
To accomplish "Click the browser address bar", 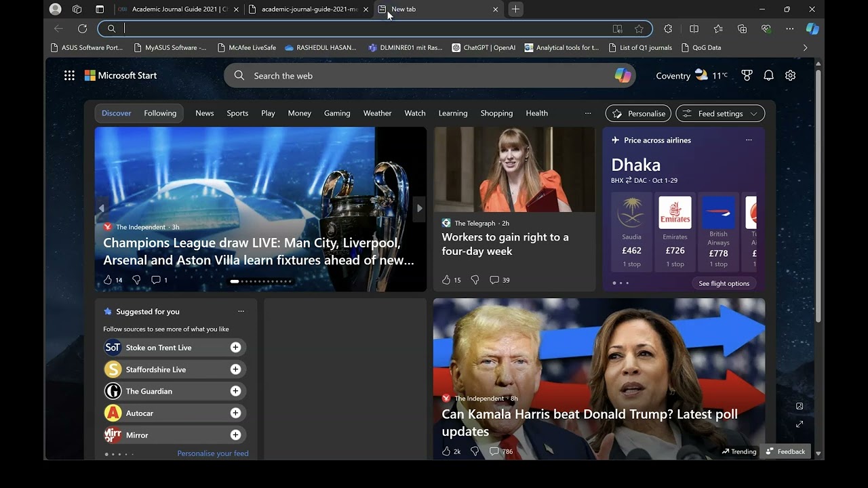I will (x=375, y=28).
